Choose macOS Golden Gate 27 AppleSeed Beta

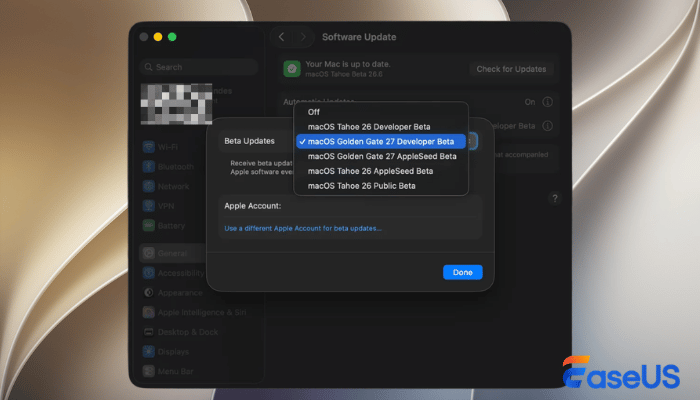381,156
